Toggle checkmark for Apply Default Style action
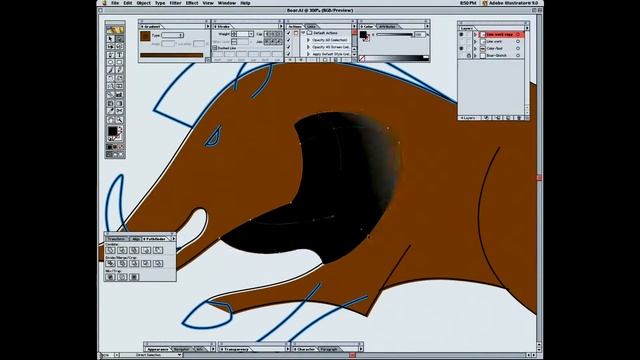 click(x=289, y=54)
